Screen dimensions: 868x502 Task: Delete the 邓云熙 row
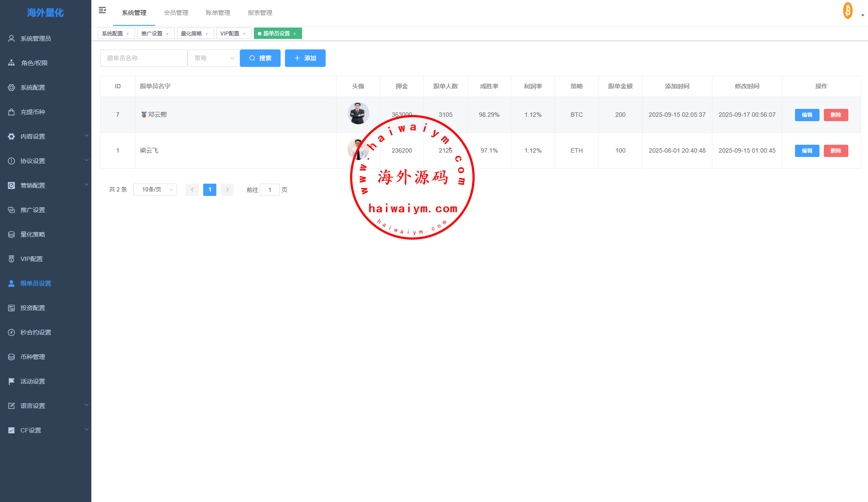tap(836, 115)
